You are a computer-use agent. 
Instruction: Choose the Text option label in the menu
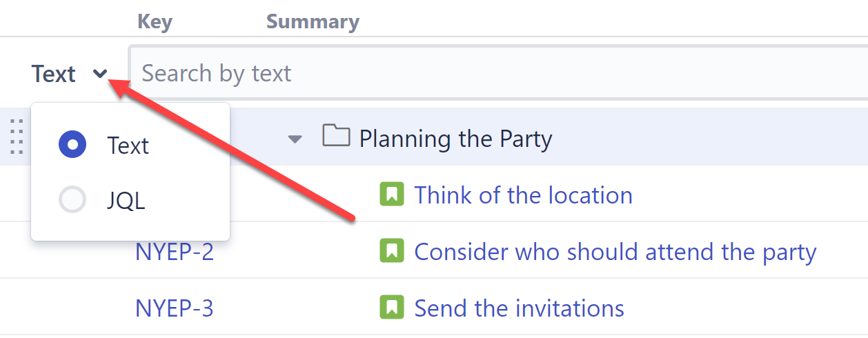pyautogui.click(x=128, y=146)
